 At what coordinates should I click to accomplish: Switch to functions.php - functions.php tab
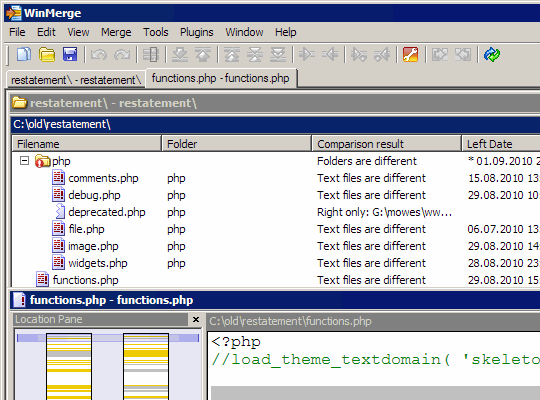tap(221, 78)
